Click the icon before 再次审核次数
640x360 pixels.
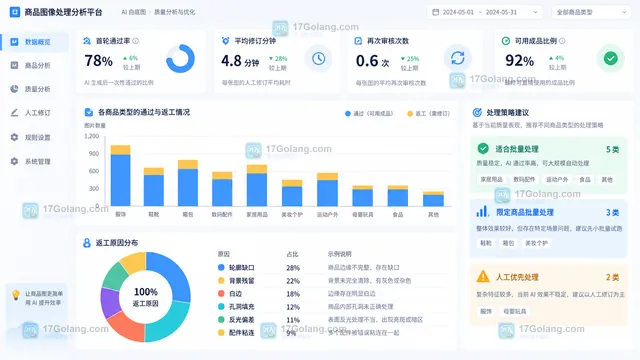(358, 41)
